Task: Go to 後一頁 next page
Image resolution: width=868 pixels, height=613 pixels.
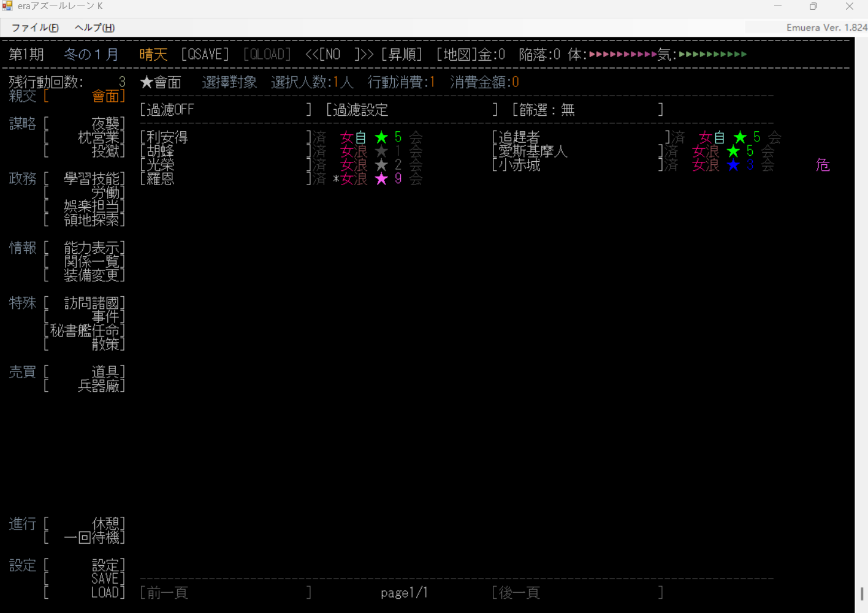Action: pyautogui.click(x=577, y=592)
